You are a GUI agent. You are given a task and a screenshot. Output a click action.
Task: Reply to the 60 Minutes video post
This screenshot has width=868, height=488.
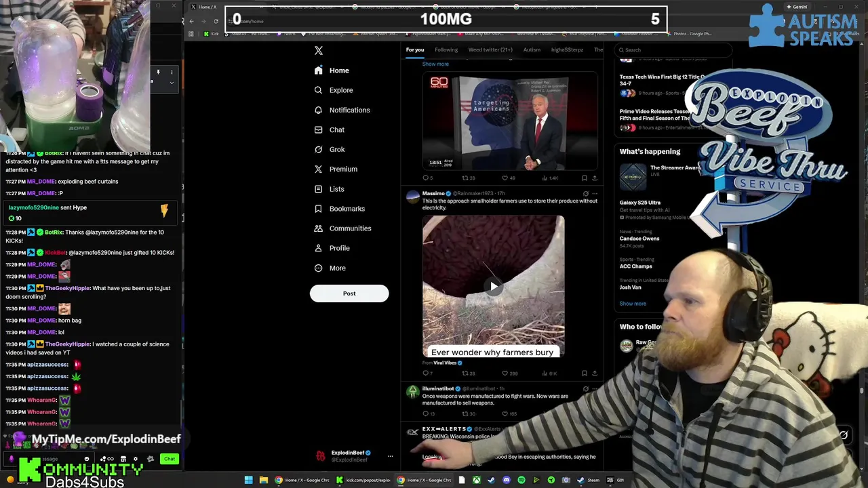pos(427,178)
